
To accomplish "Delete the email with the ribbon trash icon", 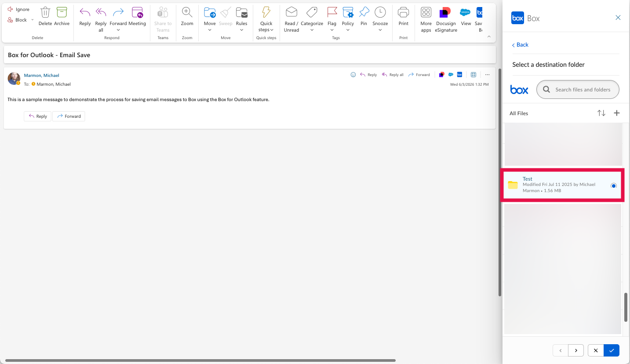I will click(45, 16).
